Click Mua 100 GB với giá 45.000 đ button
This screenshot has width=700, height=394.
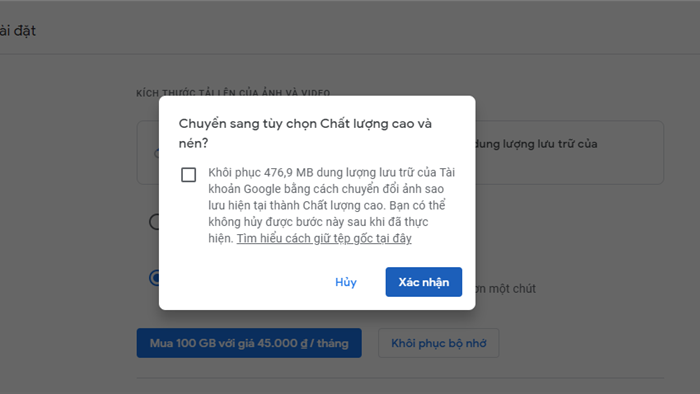(249, 343)
